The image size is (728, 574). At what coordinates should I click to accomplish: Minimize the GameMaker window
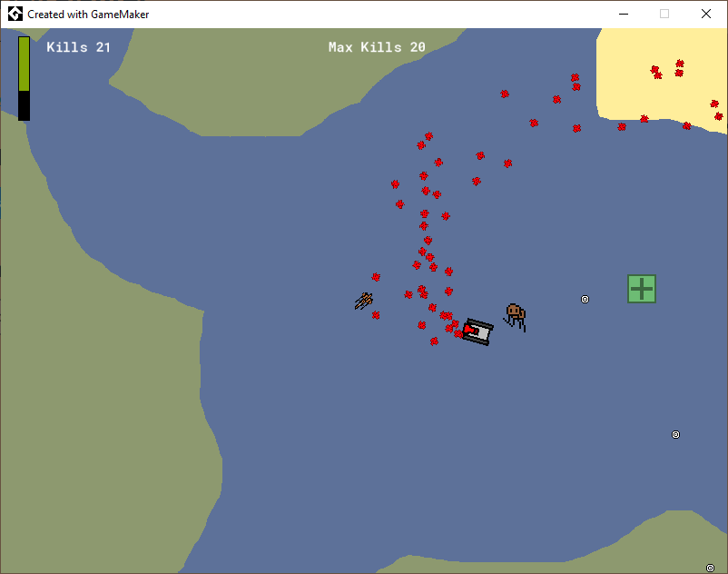[x=624, y=14]
